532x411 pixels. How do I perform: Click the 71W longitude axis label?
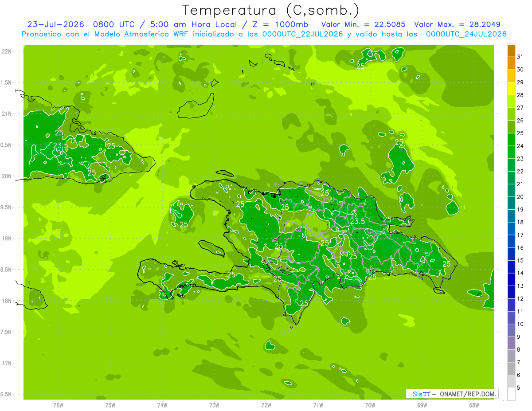pyautogui.click(x=318, y=405)
